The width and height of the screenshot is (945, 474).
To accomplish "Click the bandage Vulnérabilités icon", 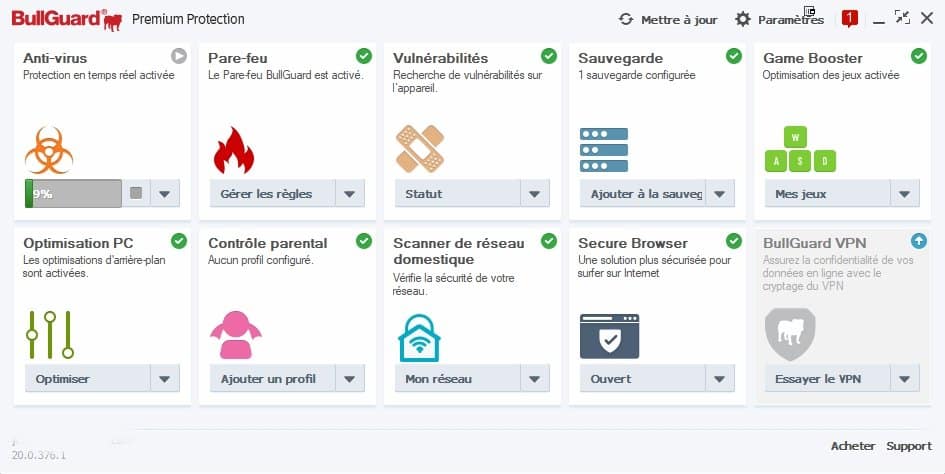I will 419,148.
